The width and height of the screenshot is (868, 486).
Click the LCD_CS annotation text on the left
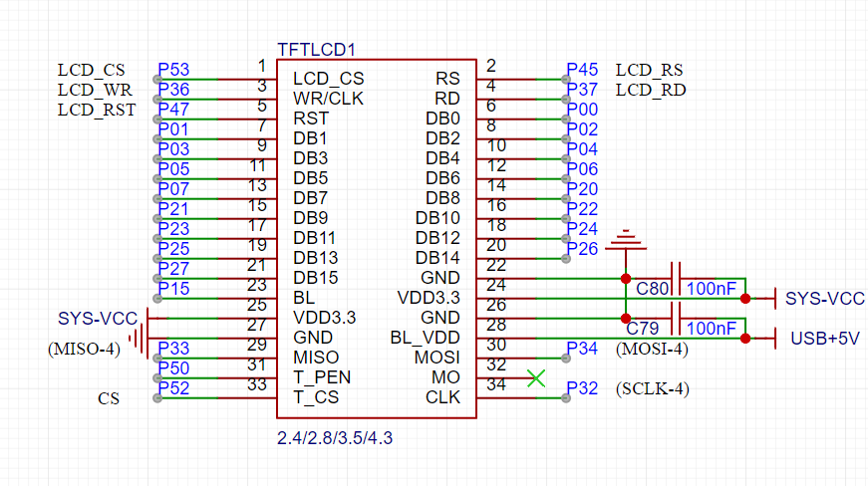tap(92, 71)
